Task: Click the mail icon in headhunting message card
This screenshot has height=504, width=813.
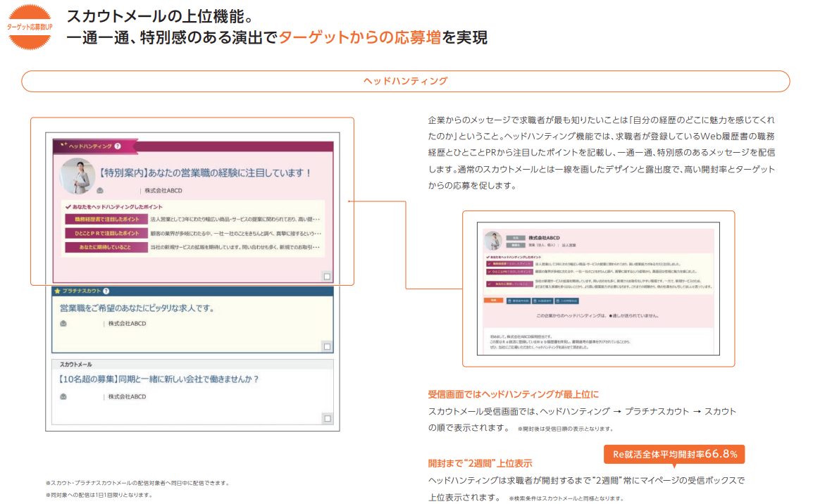Action: click(100, 191)
